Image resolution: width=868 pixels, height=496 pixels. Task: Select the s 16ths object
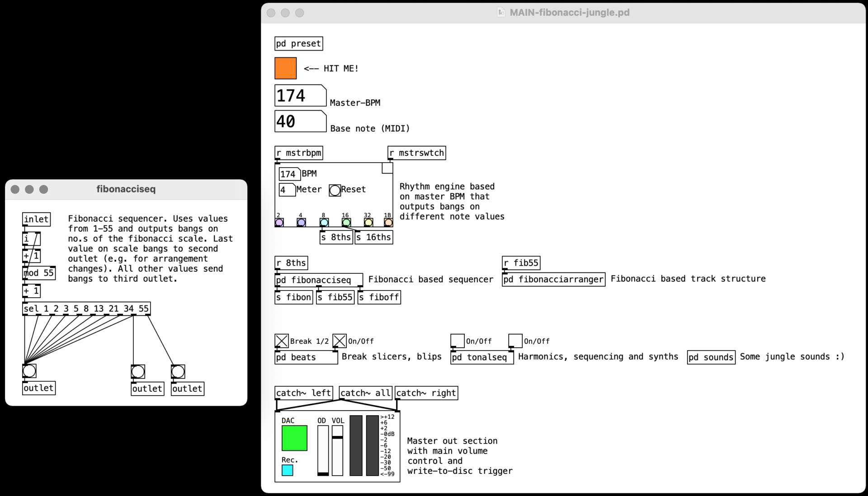374,237
